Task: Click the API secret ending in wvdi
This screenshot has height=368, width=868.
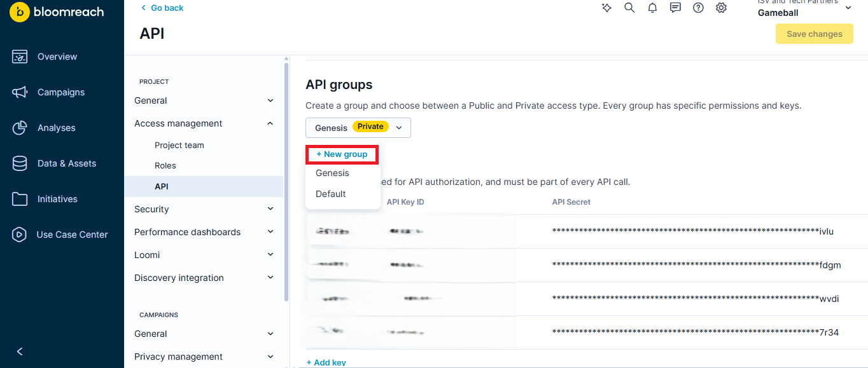Action: 695,299
